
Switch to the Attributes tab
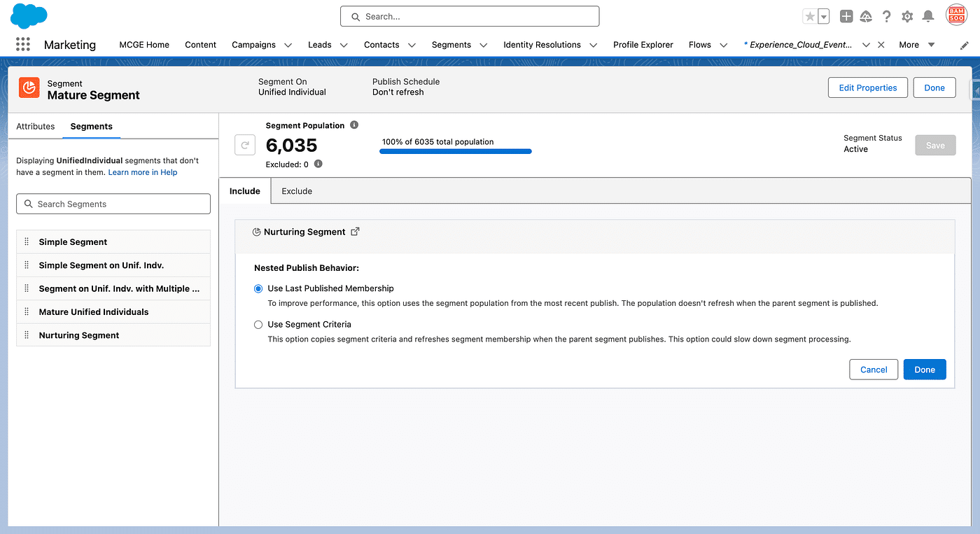point(36,127)
